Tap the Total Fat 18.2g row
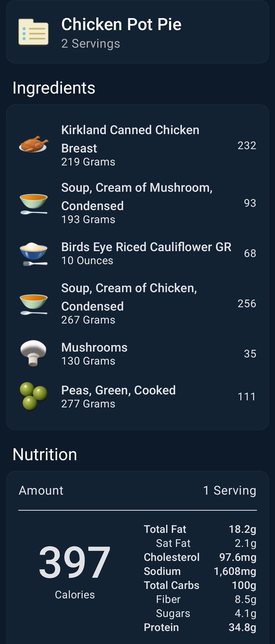 click(x=200, y=529)
